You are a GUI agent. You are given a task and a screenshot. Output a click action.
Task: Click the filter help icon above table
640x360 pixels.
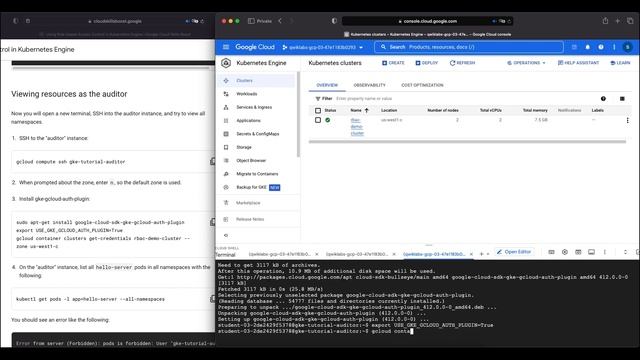click(x=603, y=99)
